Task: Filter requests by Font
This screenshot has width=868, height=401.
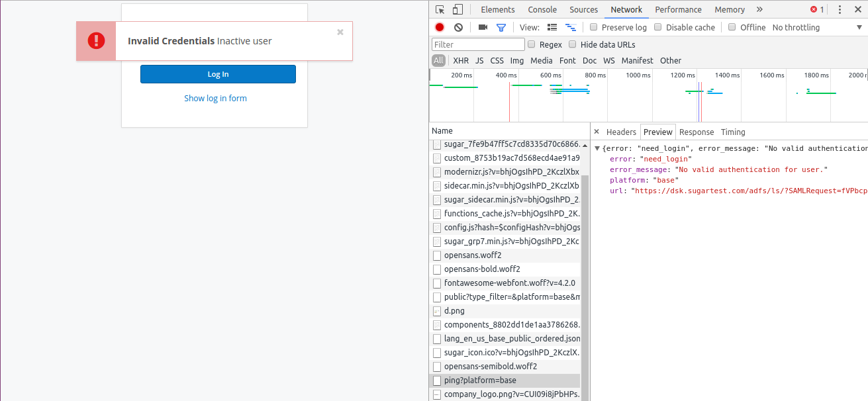Action: pos(567,60)
